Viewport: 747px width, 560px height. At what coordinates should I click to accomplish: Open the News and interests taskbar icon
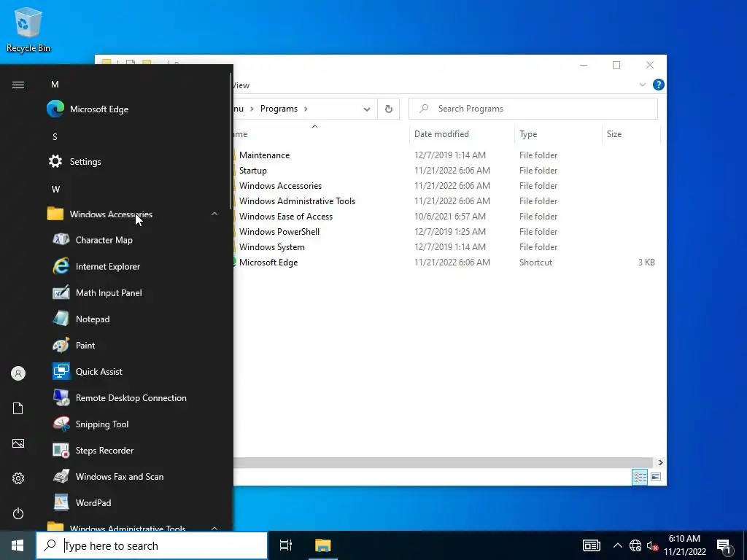(x=591, y=545)
